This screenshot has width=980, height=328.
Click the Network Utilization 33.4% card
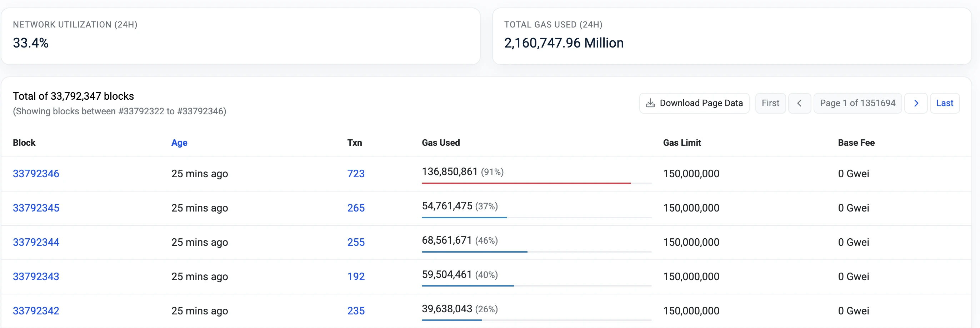(x=240, y=36)
